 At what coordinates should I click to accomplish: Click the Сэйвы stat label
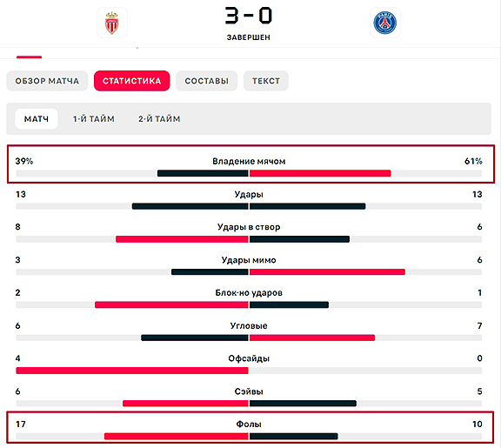click(249, 391)
